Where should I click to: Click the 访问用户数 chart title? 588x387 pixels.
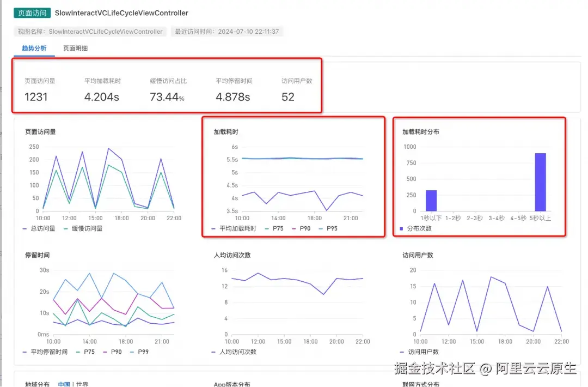[418, 255]
